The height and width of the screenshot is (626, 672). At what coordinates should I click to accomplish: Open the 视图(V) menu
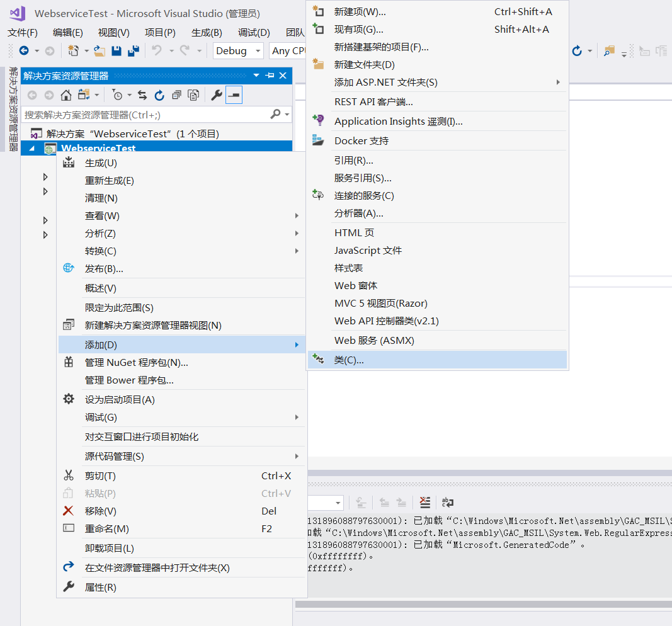(113, 33)
